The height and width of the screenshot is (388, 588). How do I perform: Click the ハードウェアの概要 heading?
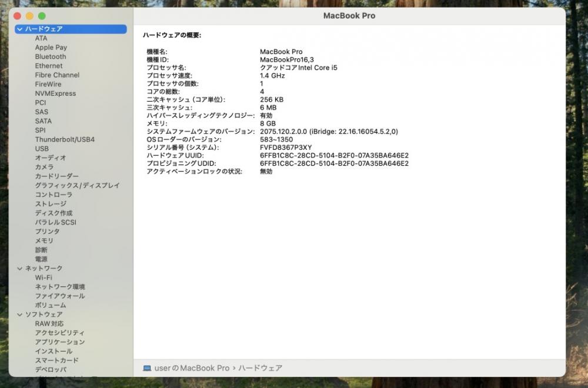[x=172, y=35]
